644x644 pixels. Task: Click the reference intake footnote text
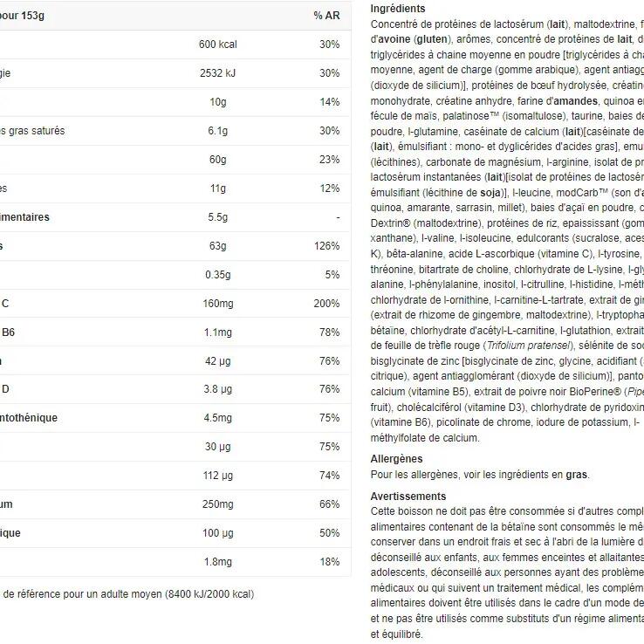point(127,594)
